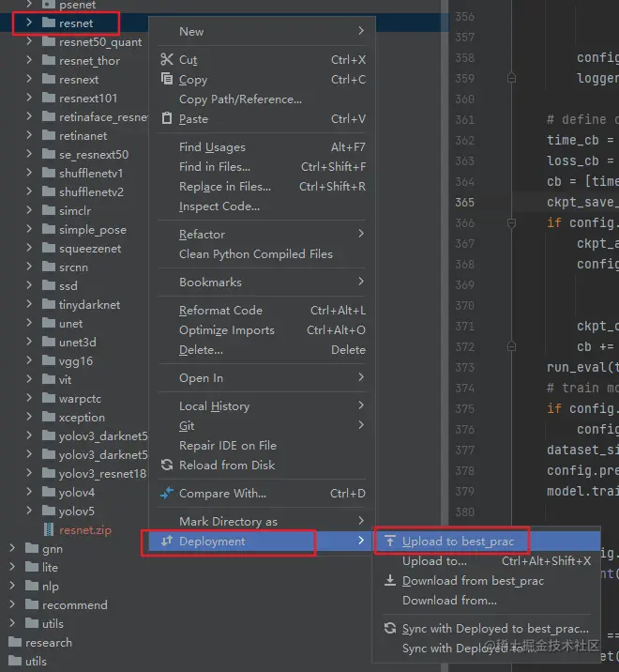Expand the nlp folder
The image size is (619, 672).
(x=12, y=586)
